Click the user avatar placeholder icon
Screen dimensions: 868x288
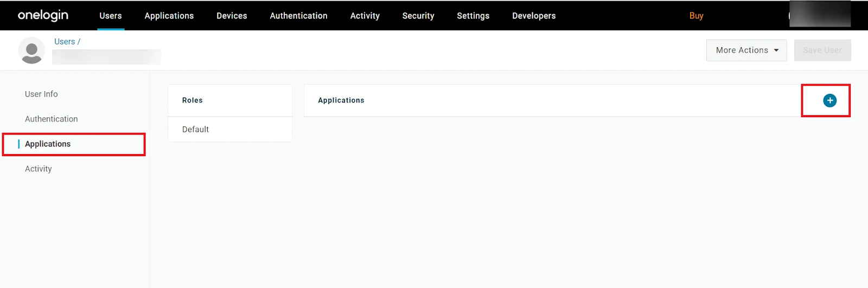coord(31,50)
